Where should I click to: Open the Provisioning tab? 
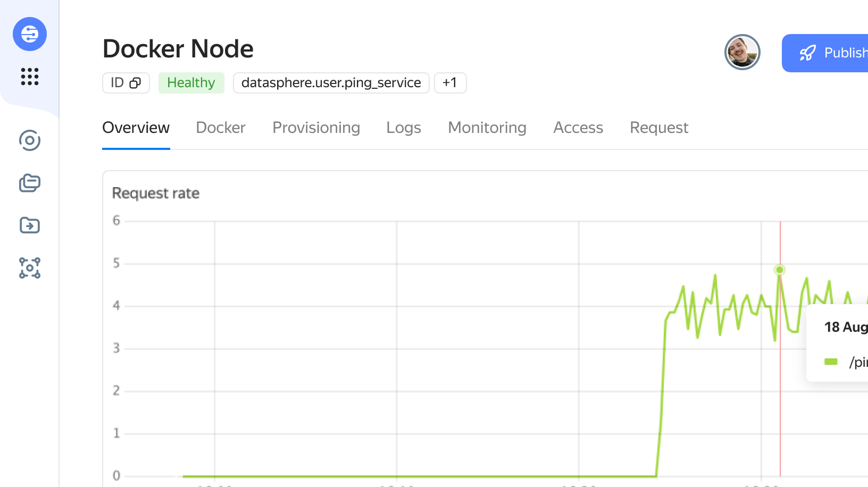(316, 128)
